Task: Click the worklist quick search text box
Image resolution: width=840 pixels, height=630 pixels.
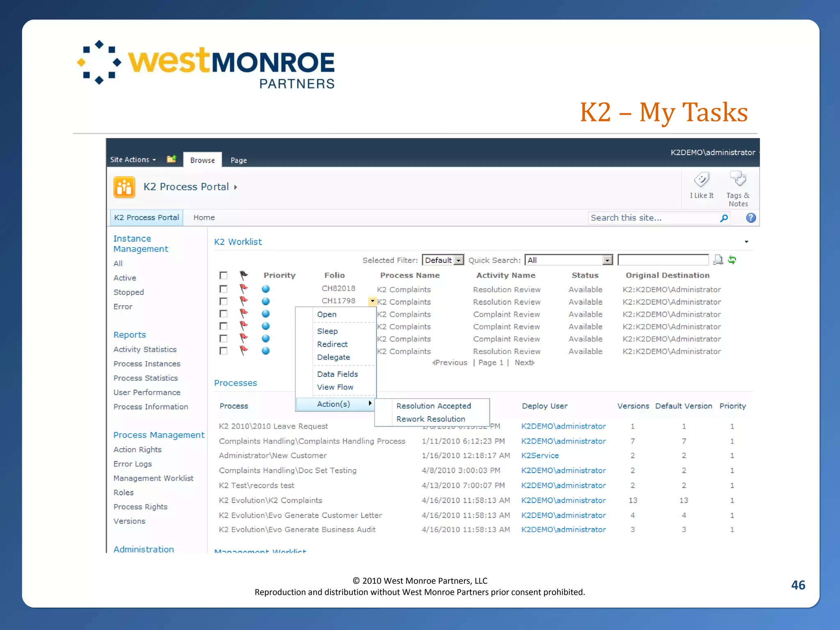Action: tap(663, 260)
